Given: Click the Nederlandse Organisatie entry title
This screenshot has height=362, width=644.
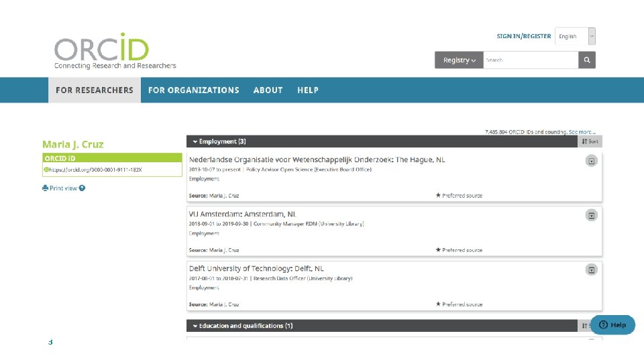Looking at the screenshot, I should tap(317, 160).
